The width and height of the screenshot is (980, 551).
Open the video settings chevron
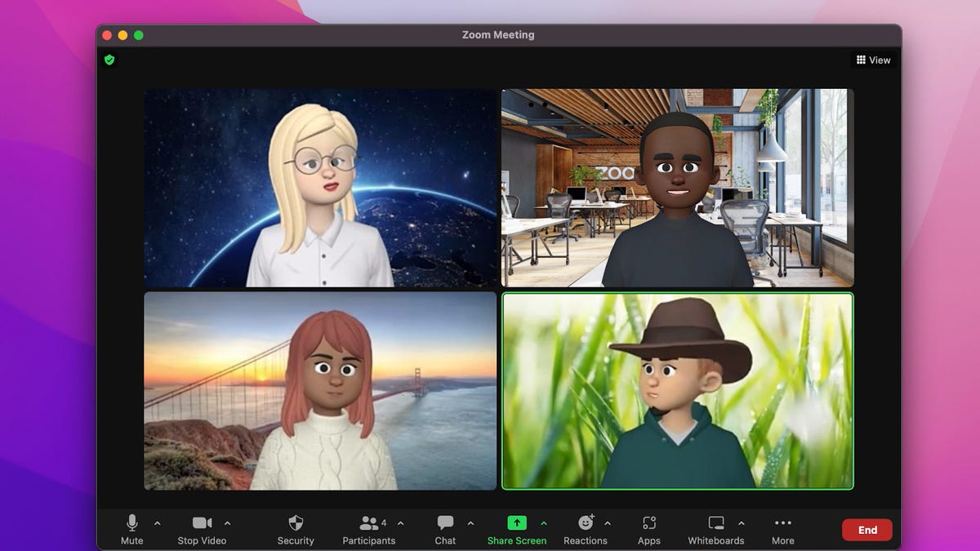[226, 523]
